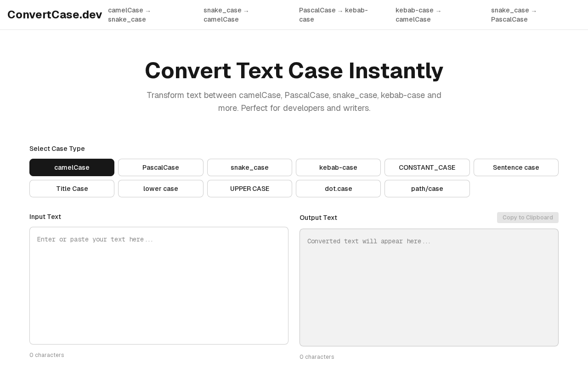Choose snake_case conversion option
The height and width of the screenshot is (368, 588).
(x=249, y=167)
